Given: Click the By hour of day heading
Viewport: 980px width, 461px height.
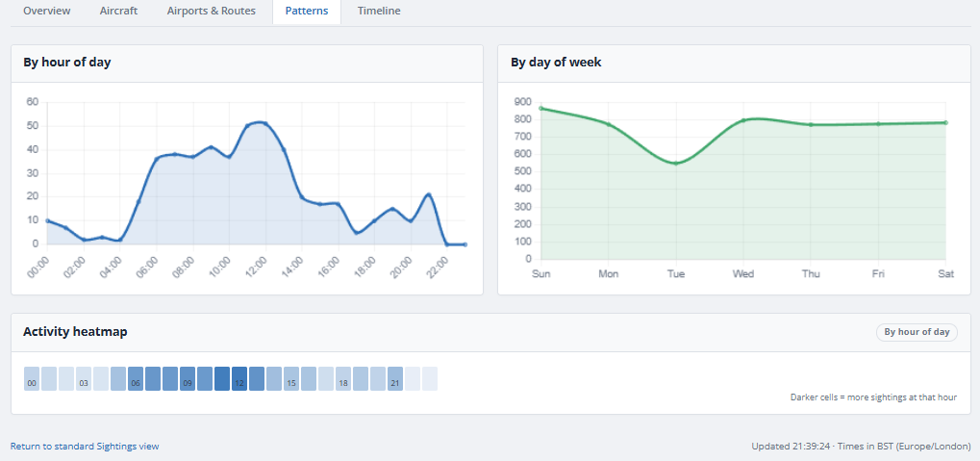Looking at the screenshot, I should point(67,62).
